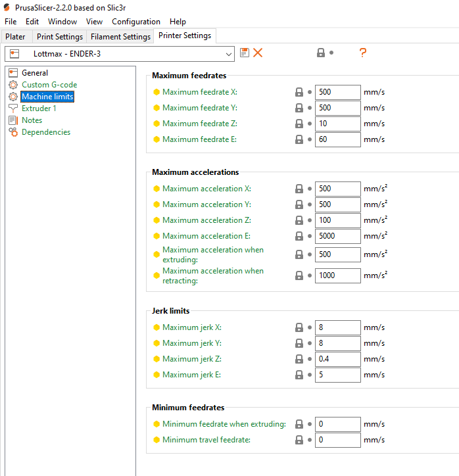Click reset dot beside toolbar lock icon
459x476 pixels.
coord(331,53)
